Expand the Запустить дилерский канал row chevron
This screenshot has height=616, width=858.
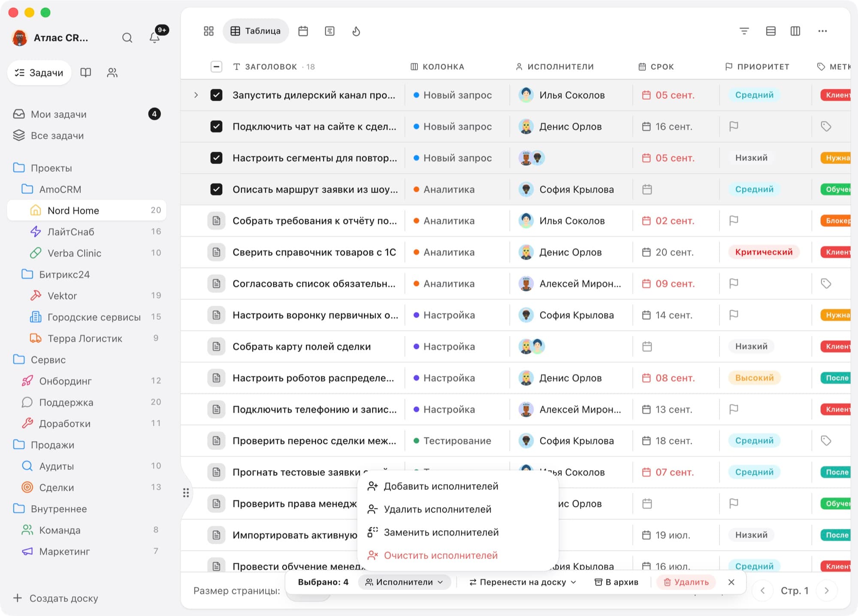pos(196,95)
